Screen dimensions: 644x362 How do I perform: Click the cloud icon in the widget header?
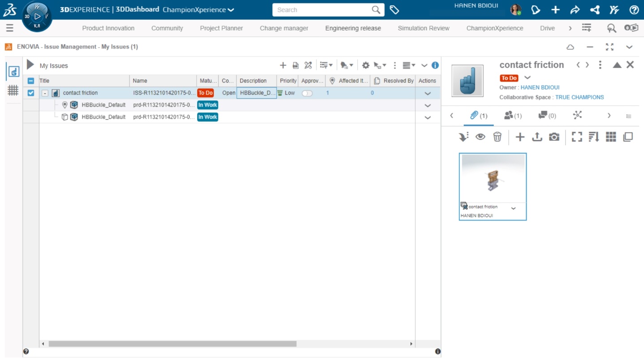pyautogui.click(x=571, y=47)
